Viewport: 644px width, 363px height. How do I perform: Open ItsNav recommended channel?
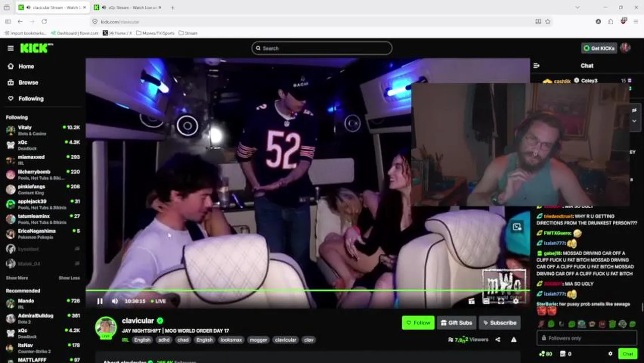(43, 347)
